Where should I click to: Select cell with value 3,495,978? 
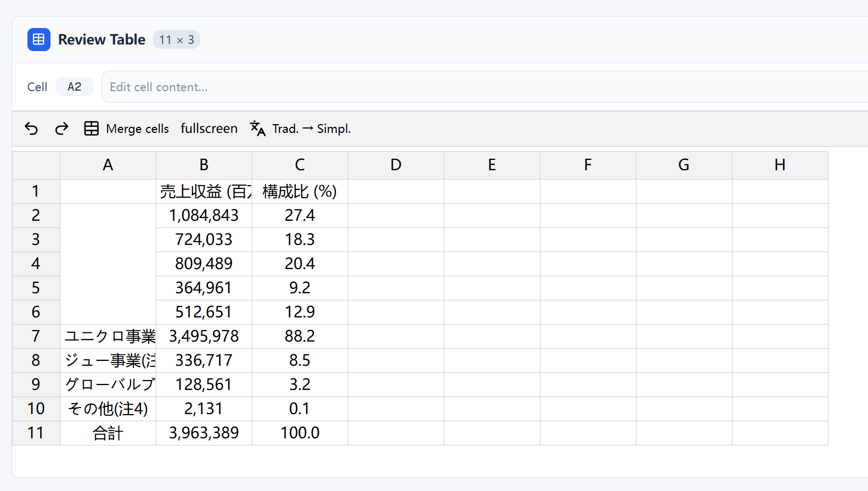(204, 337)
